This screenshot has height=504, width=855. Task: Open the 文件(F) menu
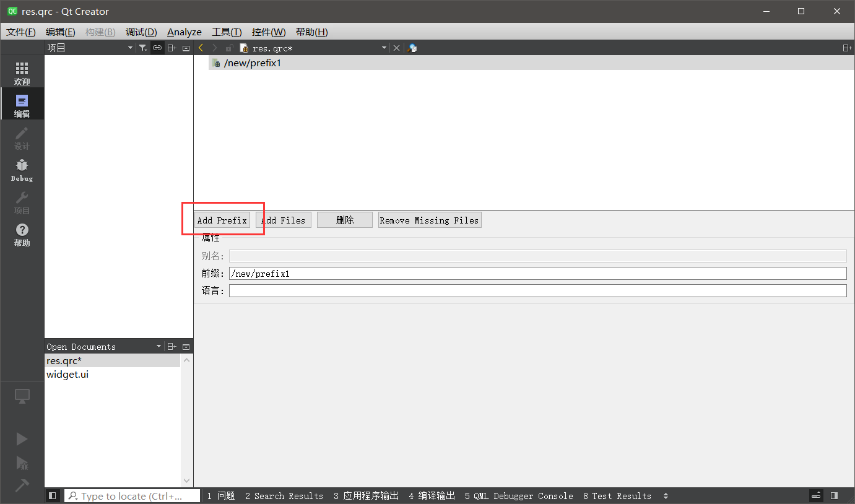tap(21, 32)
